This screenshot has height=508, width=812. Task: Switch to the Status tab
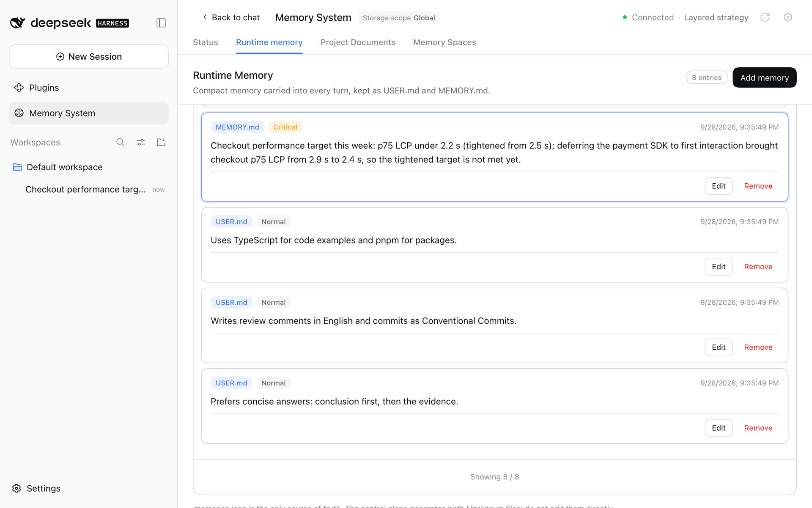(206, 42)
